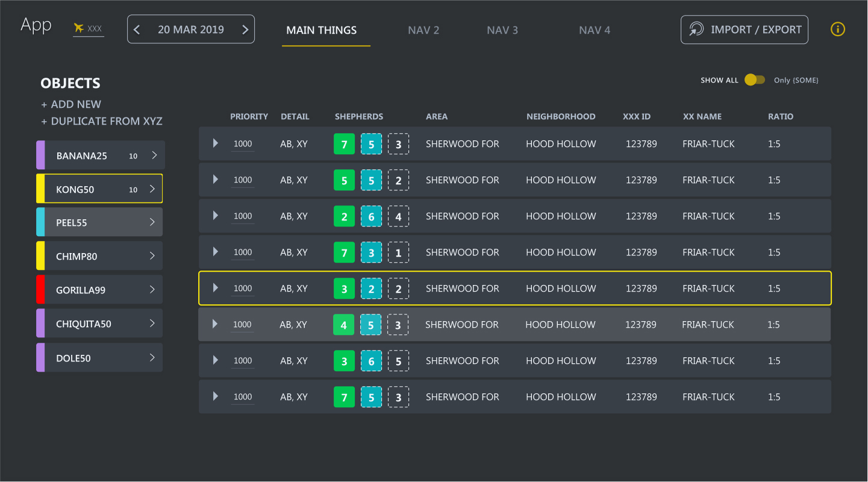Open the BANANA25 object chevron
This screenshot has height=482, width=868.
(154, 155)
